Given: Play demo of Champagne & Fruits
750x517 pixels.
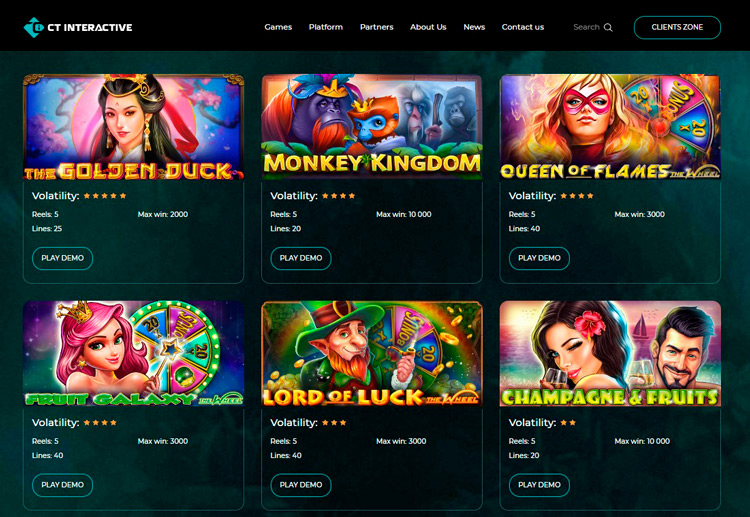Looking at the screenshot, I should point(539,485).
